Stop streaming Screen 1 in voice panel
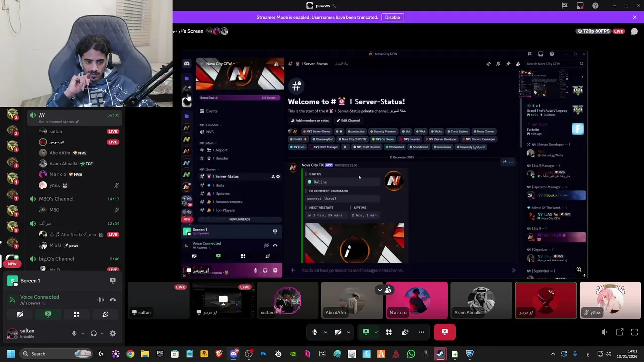Image resolution: width=644 pixels, height=362 pixels. click(x=113, y=280)
